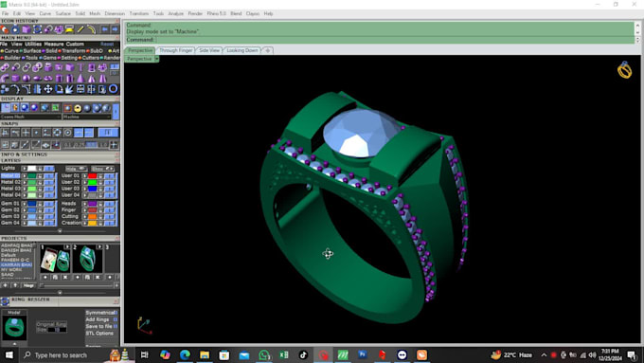644x363 pixels.
Task: Switch to the Through Finger tab
Action: 176,50
